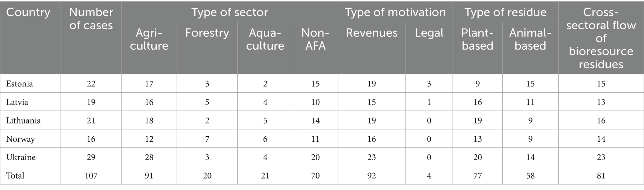Click the Type of sector header
Viewport: 644px width, 190px height.
click(230, 12)
